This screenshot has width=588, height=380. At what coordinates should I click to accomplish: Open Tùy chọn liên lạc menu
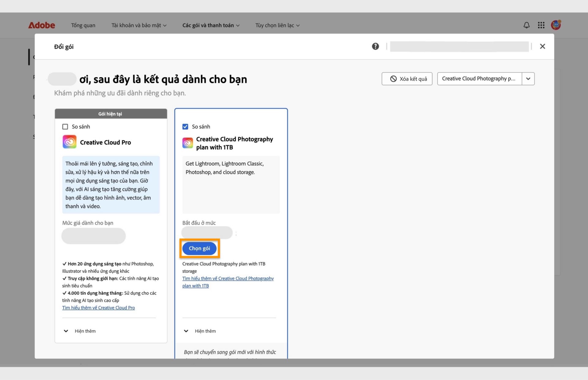coord(277,25)
